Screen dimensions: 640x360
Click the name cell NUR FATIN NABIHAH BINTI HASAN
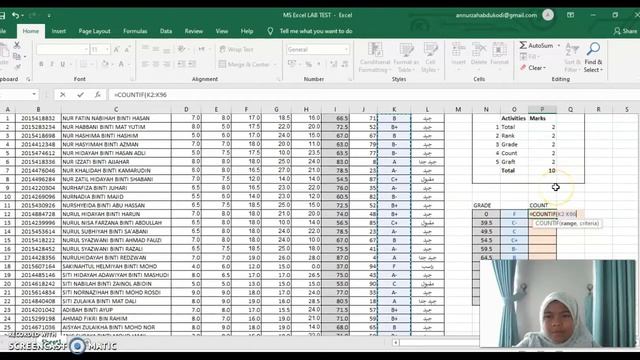[116, 118]
